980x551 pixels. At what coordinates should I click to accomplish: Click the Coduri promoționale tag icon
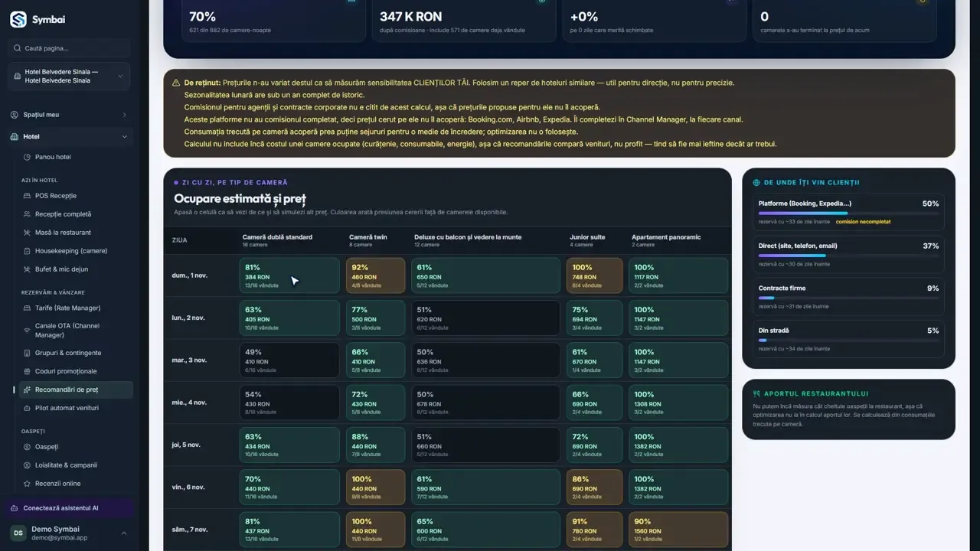coord(28,371)
